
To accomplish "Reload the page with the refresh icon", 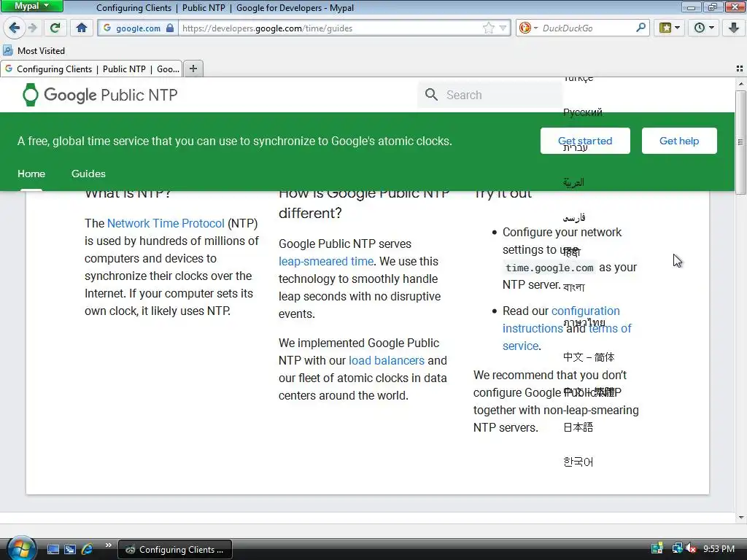I will 55,28.
